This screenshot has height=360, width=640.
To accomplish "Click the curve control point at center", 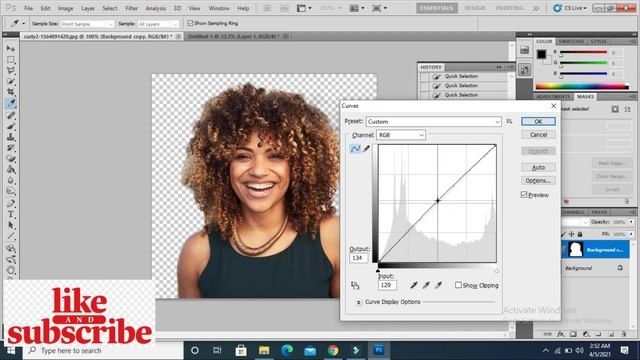I will tap(438, 200).
